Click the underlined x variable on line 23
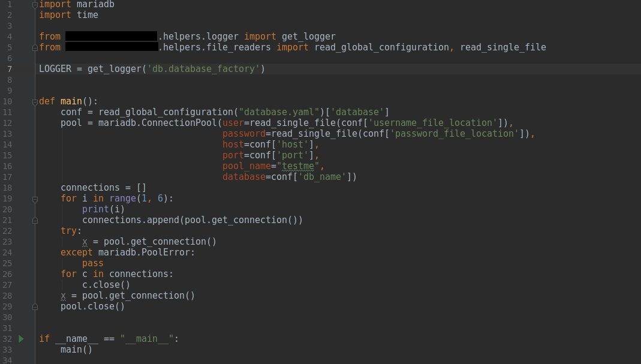 click(85, 242)
